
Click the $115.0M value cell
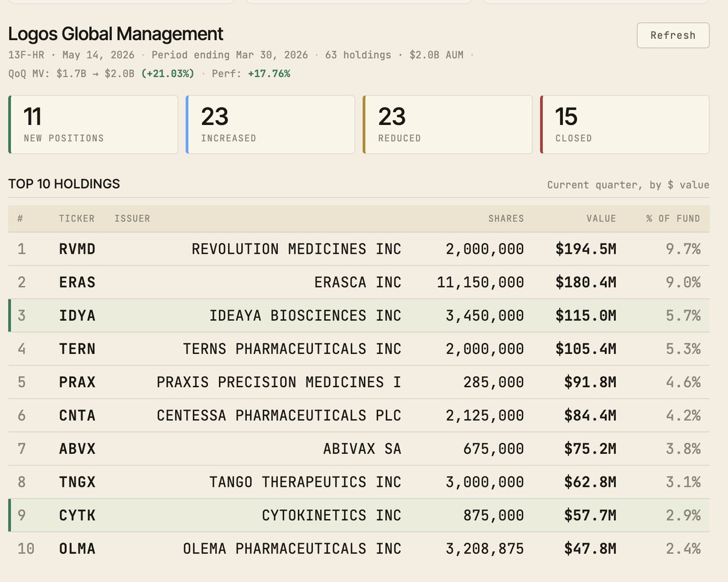[x=586, y=316]
